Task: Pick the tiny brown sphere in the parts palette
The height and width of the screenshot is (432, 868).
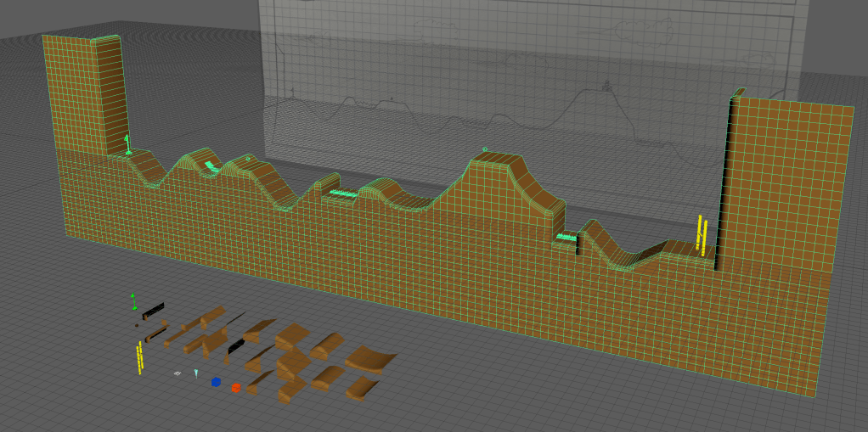Action: (136, 325)
